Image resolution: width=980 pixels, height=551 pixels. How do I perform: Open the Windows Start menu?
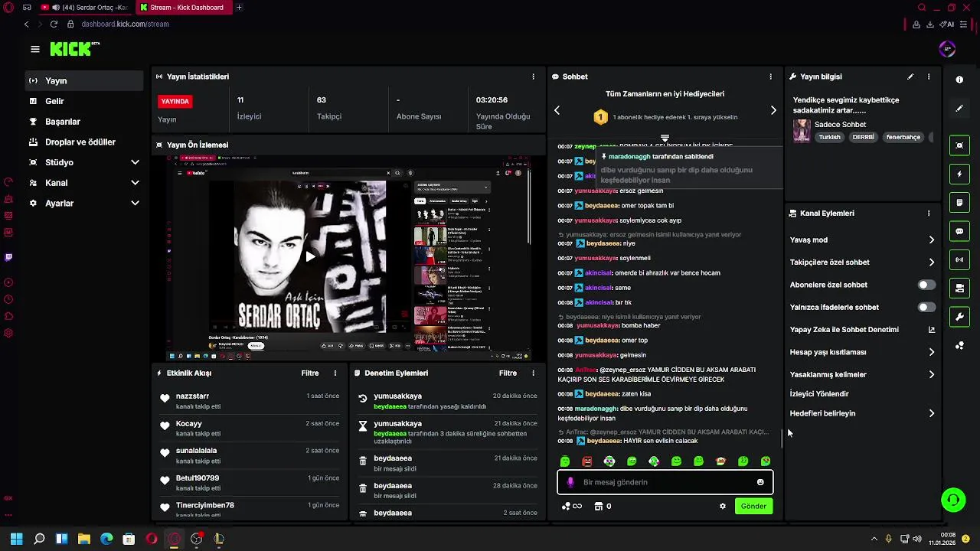pos(16,539)
